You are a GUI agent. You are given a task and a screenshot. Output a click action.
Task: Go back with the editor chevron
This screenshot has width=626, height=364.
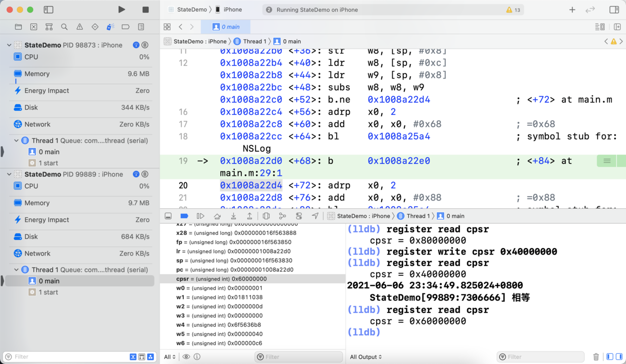[x=180, y=27]
